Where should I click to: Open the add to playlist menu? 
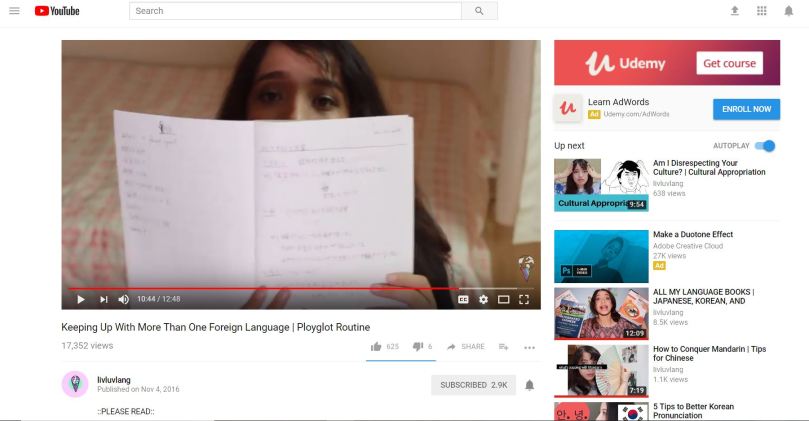click(x=504, y=347)
